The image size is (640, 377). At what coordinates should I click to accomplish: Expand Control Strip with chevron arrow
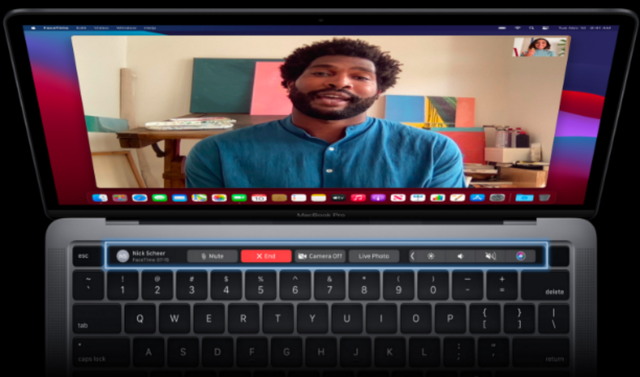[413, 256]
